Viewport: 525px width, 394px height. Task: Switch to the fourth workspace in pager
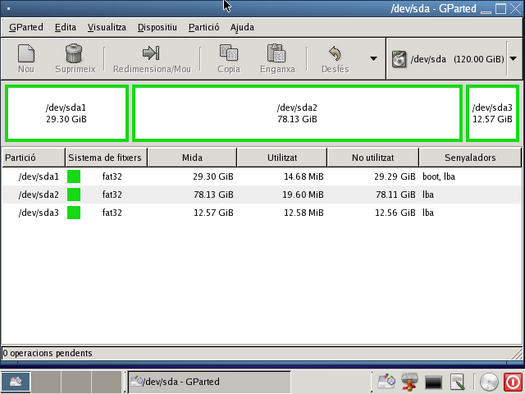coord(106,381)
